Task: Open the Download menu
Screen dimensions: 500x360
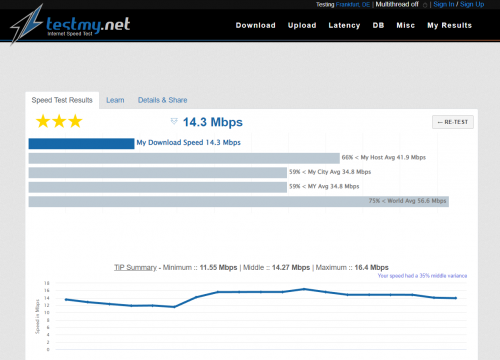Action: click(255, 25)
